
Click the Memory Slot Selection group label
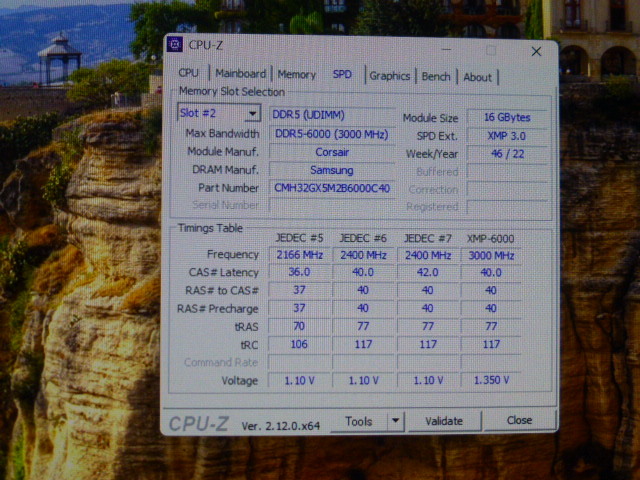pyautogui.click(x=231, y=92)
